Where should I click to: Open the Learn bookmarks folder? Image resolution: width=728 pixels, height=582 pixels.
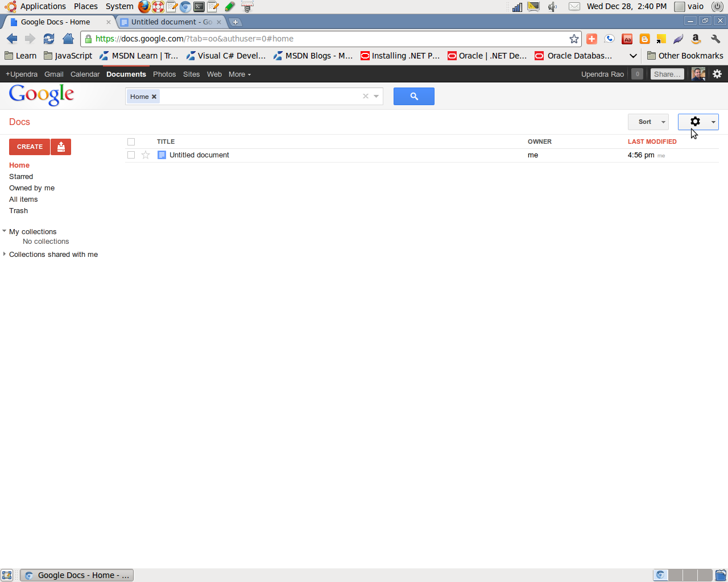[20, 56]
